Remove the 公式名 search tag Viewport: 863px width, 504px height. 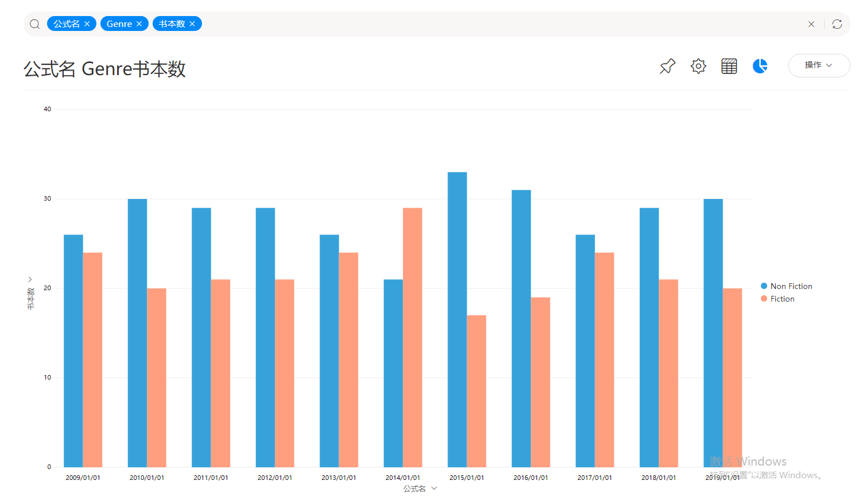(87, 24)
